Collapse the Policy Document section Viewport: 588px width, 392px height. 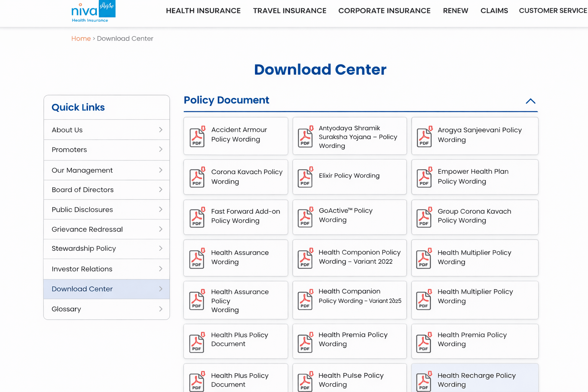click(x=531, y=101)
